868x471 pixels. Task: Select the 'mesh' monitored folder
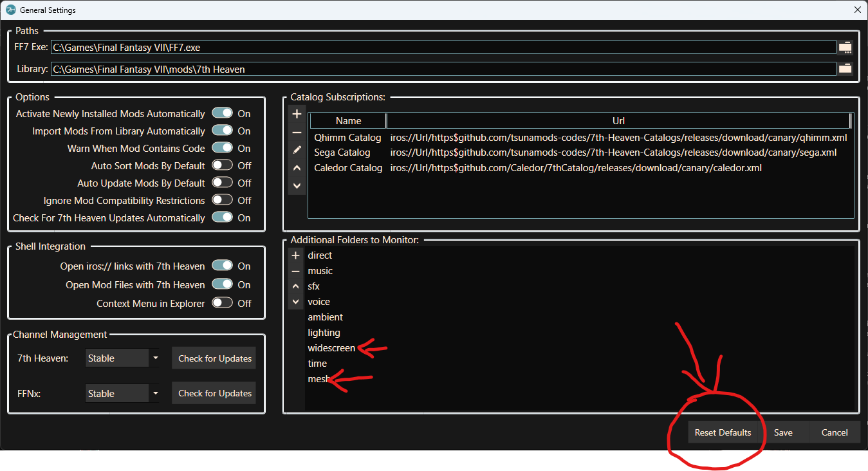[319, 379]
